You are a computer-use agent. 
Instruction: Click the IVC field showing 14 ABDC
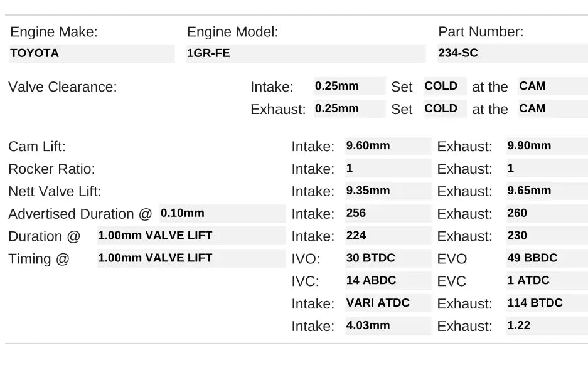(388, 281)
